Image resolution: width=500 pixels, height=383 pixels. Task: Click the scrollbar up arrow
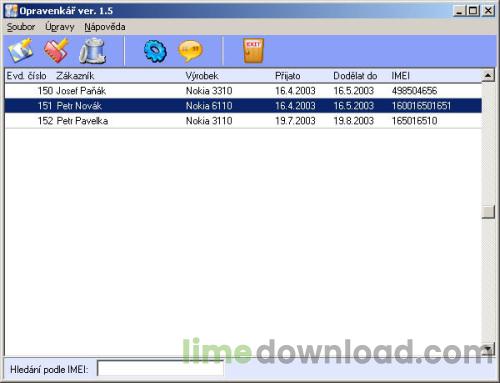(x=488, y=76)
